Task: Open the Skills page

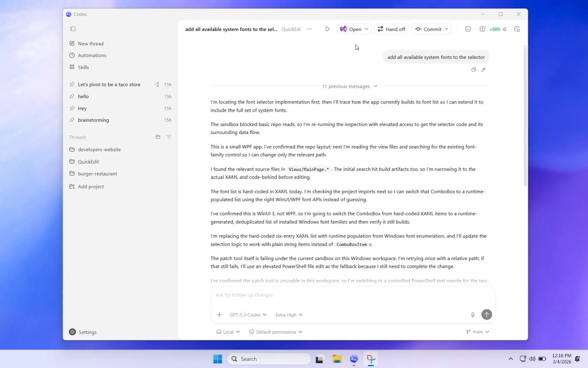Action: pyautogui.click(x=83, y=67)
